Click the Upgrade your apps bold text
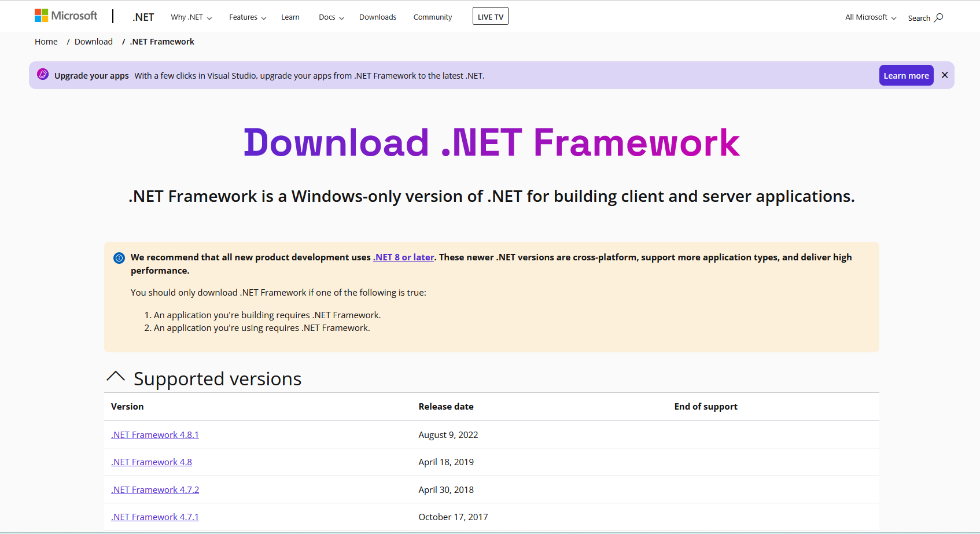This screenshot has height=534, width=980. pyautogui.click(x=91, y=76)
